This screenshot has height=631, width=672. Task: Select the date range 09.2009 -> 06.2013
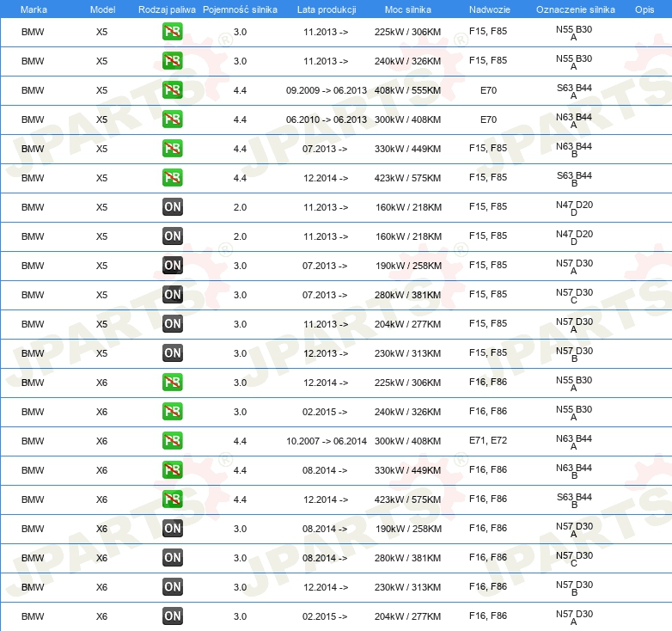[327, 90]
